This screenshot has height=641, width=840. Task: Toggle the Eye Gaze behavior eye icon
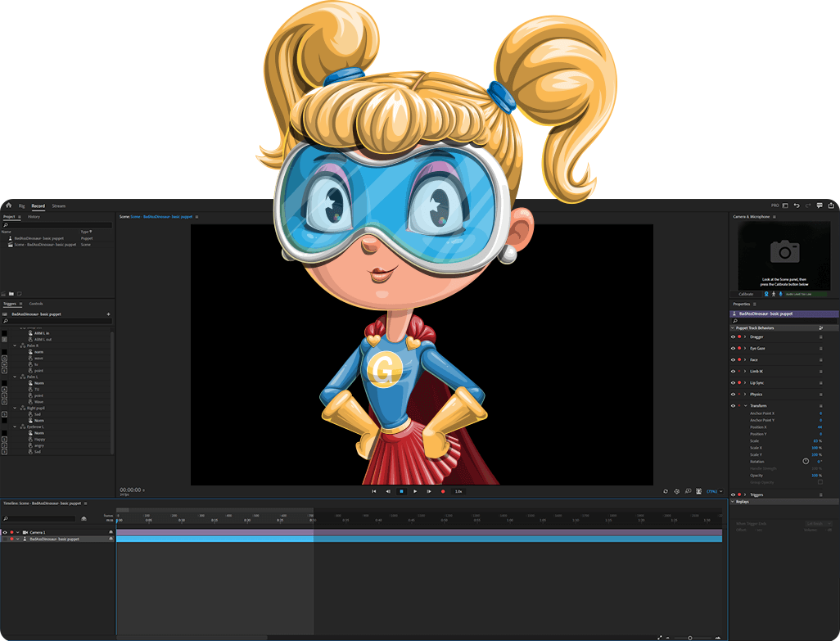point(733,348)
